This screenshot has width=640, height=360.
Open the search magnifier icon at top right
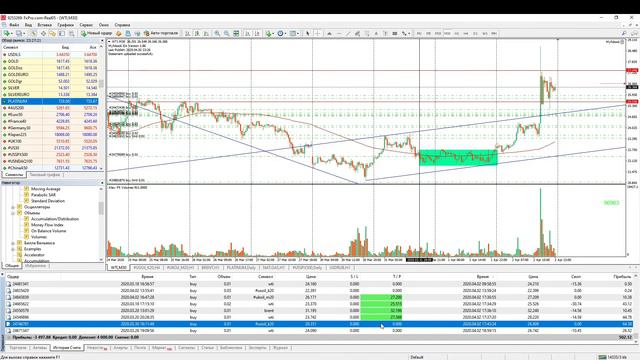tap(624, 33)
